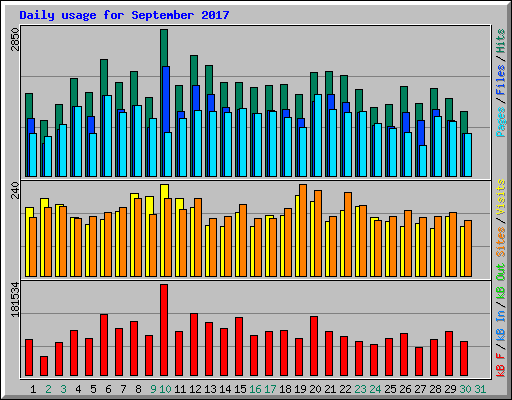Select day 9 on the x-axis

click(153, 389)
